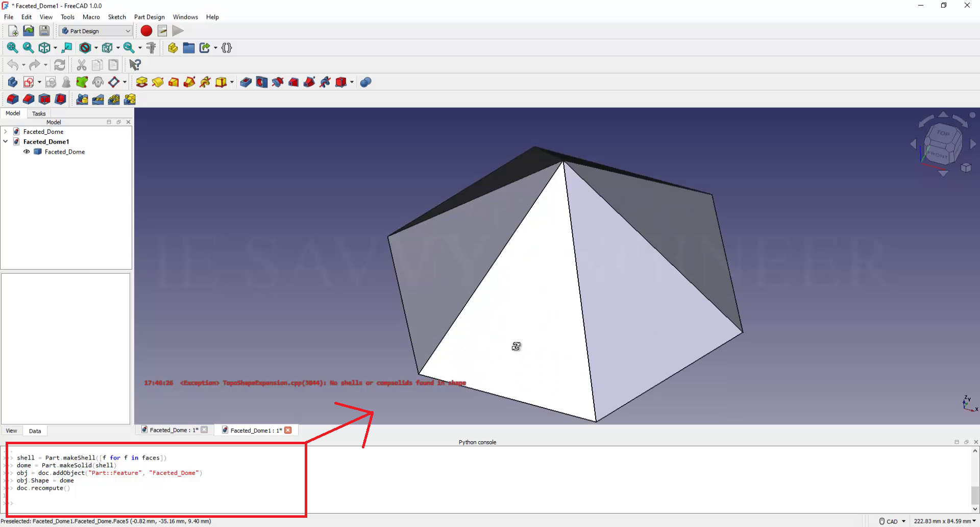Switch to the Data property tab
This screenshot has height=527, width=980.
click(35, 431)
